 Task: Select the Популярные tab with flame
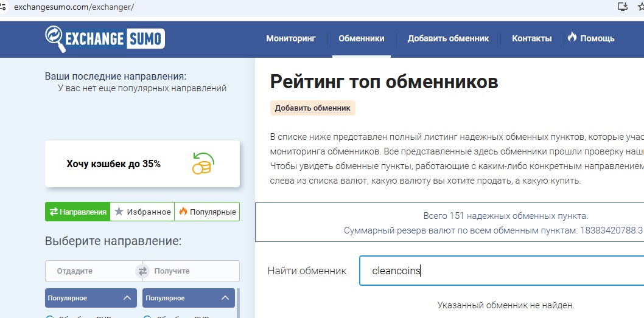[207, 212]
